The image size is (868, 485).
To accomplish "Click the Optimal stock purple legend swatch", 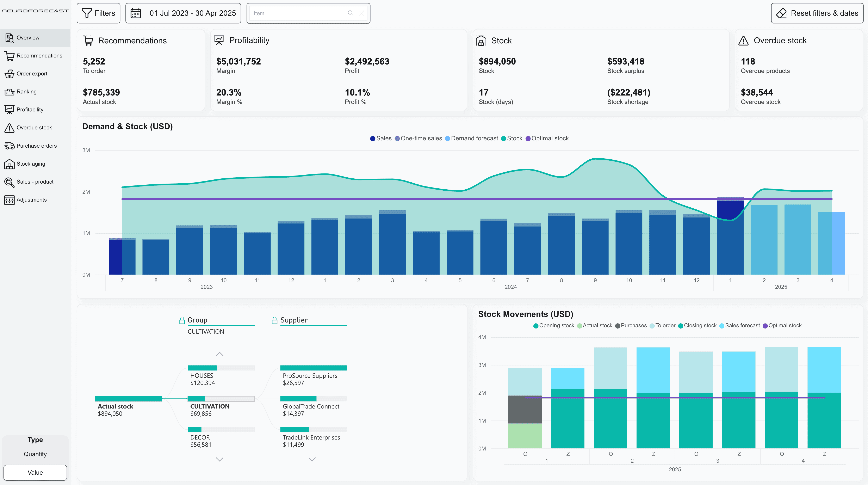I will [x=528, y=138].
